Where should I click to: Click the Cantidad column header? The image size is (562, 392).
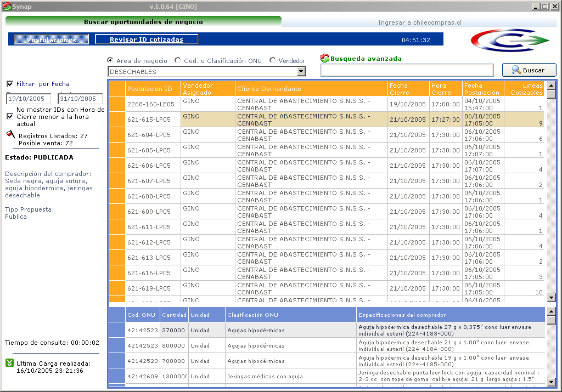174,315
